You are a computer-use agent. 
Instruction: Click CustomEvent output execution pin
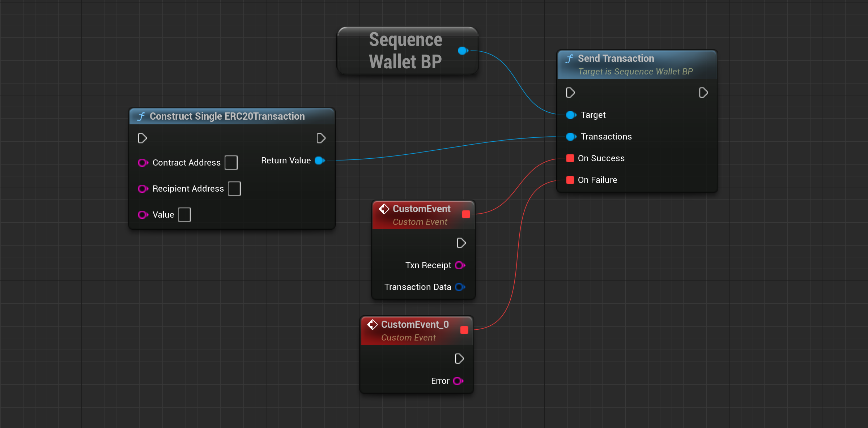(461, 243)
